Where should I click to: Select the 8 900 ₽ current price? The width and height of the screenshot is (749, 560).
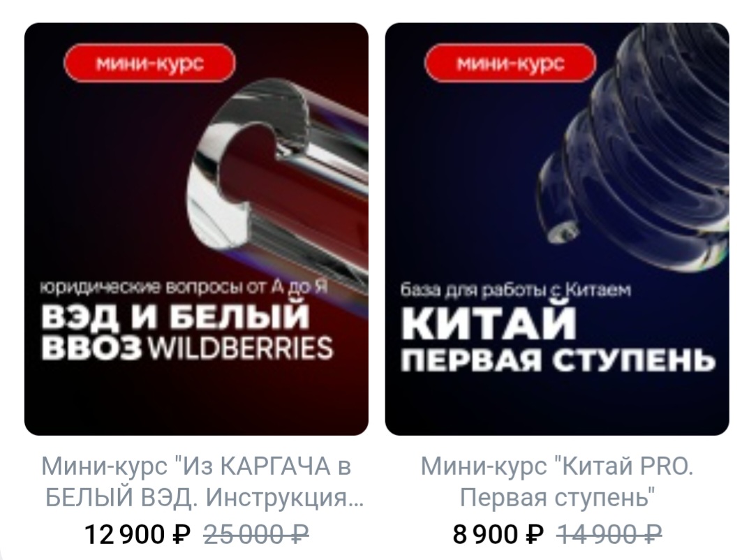498,533
